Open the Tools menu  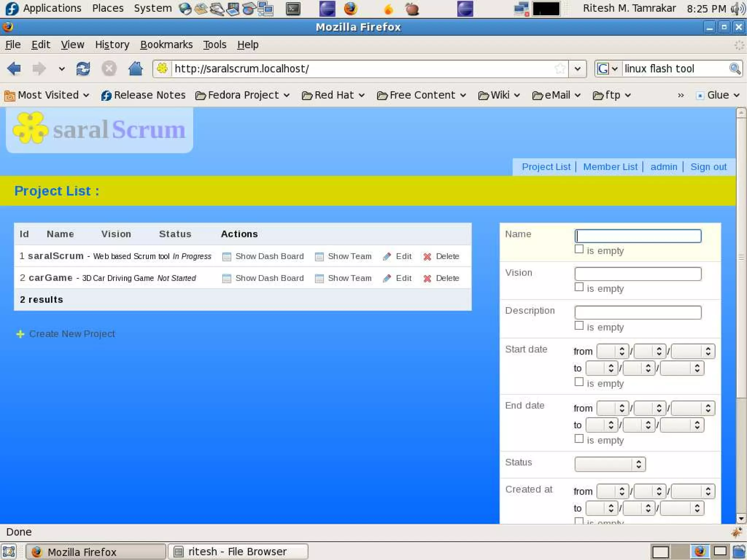[x=214, y=45]
